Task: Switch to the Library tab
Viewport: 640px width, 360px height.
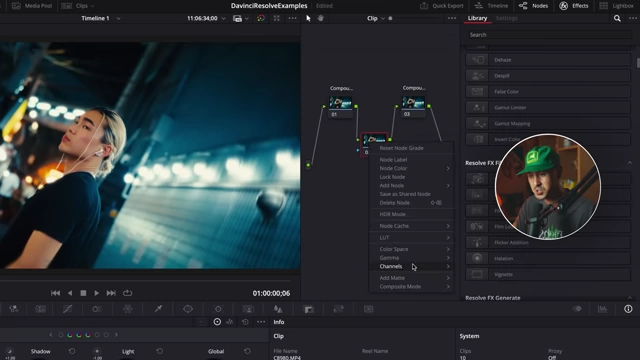Action: 477,18
